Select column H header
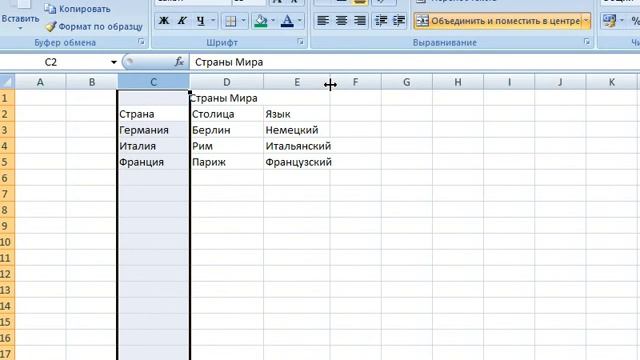This screenshot has height=360, width=640. coord(458,82)
